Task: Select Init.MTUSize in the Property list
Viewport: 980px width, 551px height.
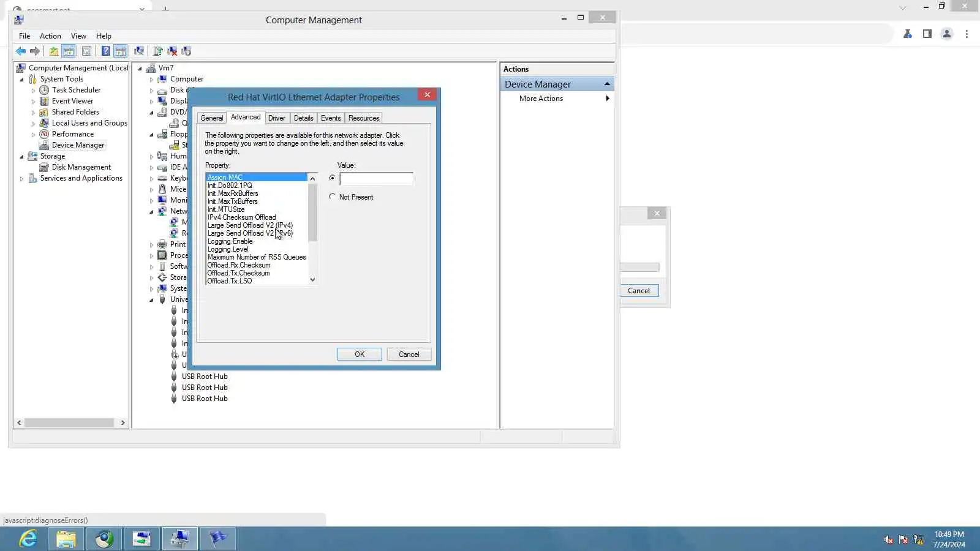Action: pyautogui.click(x=226, y=209)
